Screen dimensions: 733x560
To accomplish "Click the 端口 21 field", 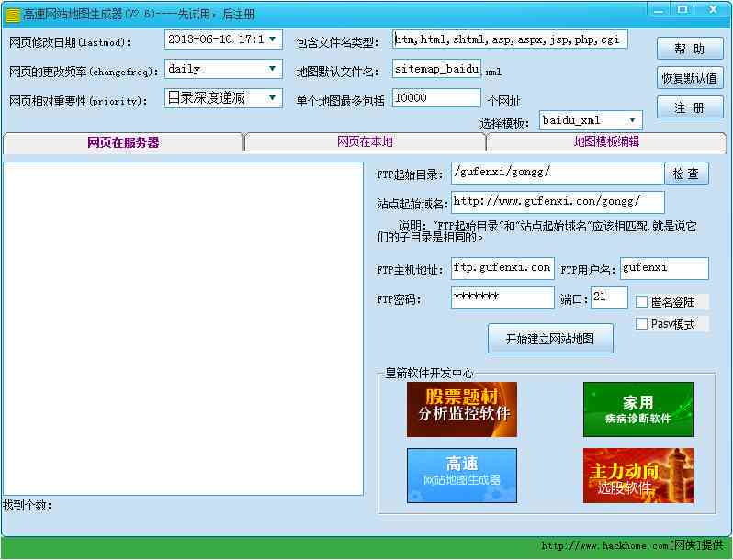I will [609, 298].
